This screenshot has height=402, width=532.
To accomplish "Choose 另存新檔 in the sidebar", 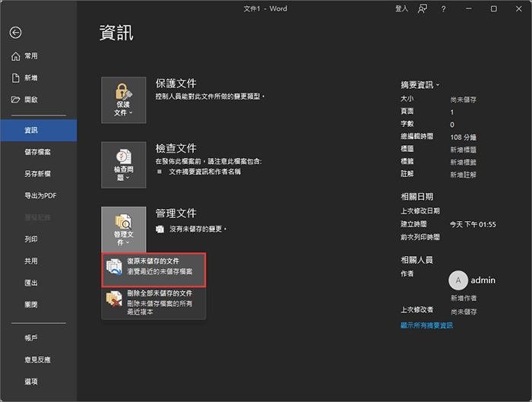I will (x=38, y=174).
